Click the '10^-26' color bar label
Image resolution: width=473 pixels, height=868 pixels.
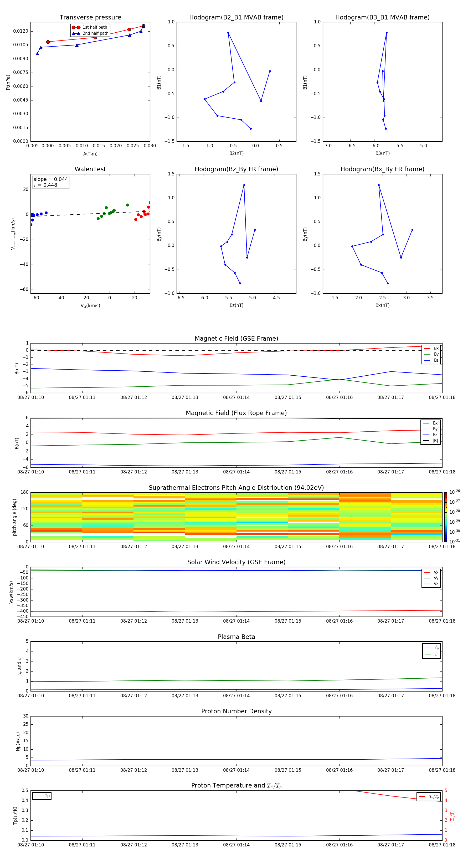(454, 492)
